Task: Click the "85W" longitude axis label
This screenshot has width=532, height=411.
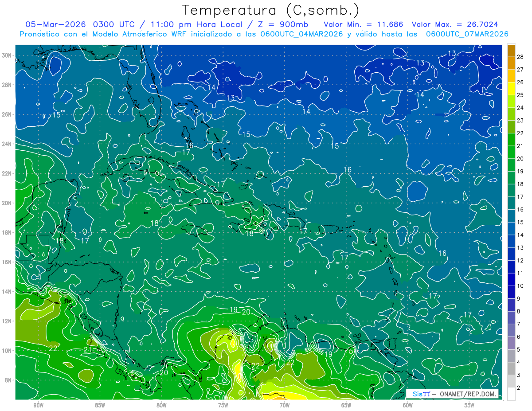Action: [100, 405]
